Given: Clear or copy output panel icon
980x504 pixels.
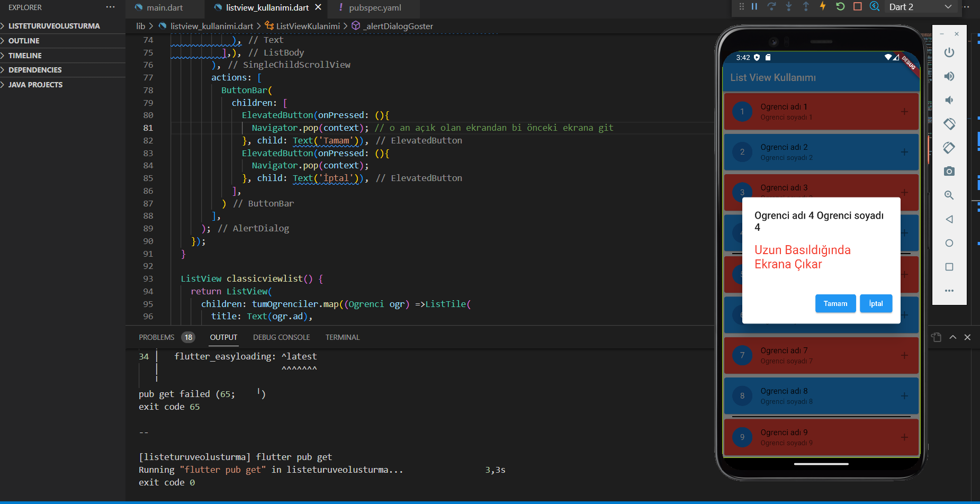Looking at the screenshot, I should pyautogui.click(x=936, y=337).
